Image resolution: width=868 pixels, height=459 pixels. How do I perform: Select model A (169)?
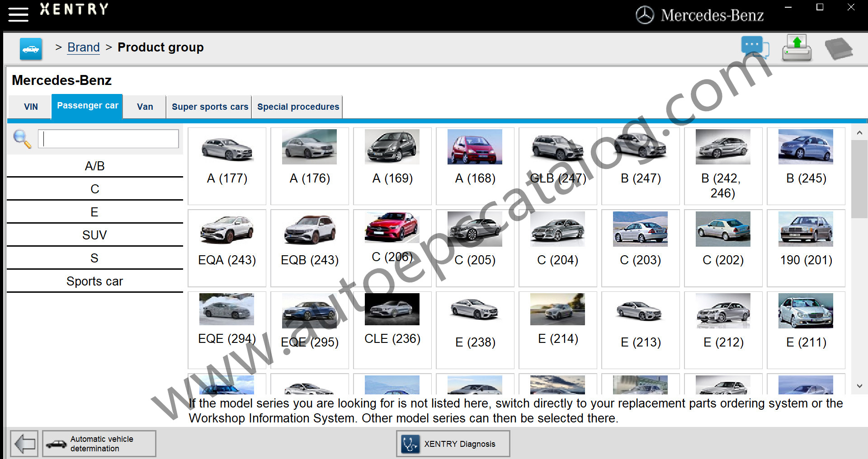click(392, 166)
